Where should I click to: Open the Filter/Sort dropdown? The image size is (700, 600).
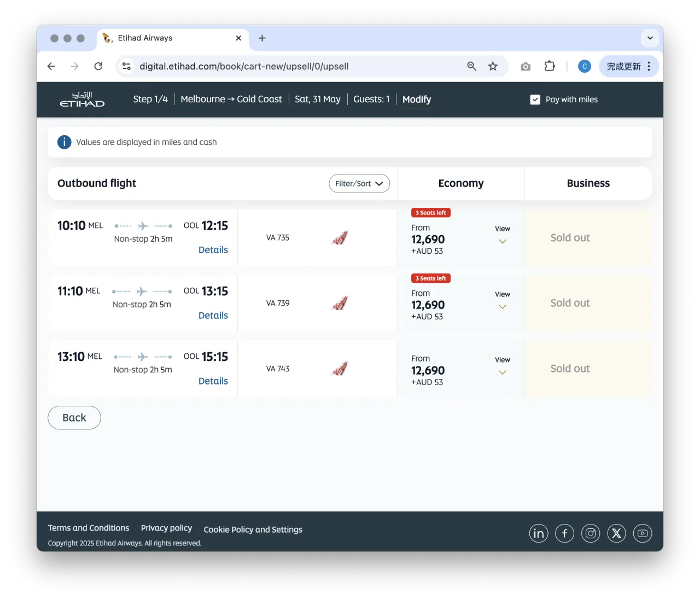(x=359, y=183)
